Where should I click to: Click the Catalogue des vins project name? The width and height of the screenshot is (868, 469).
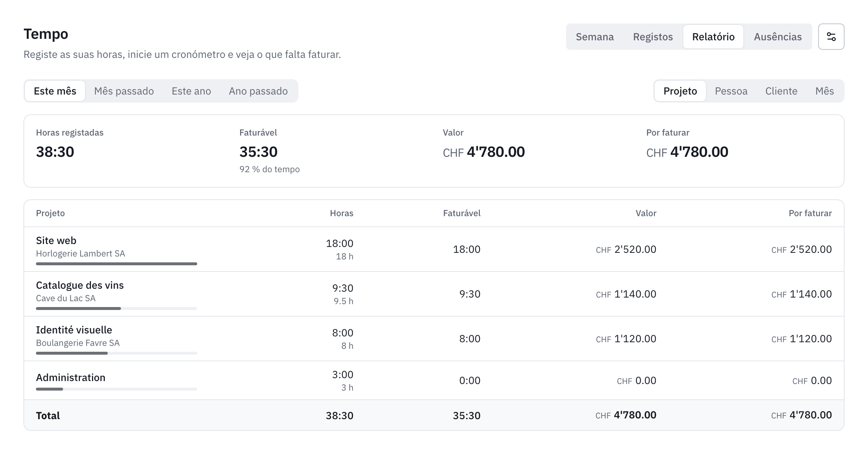coord(80,285)
